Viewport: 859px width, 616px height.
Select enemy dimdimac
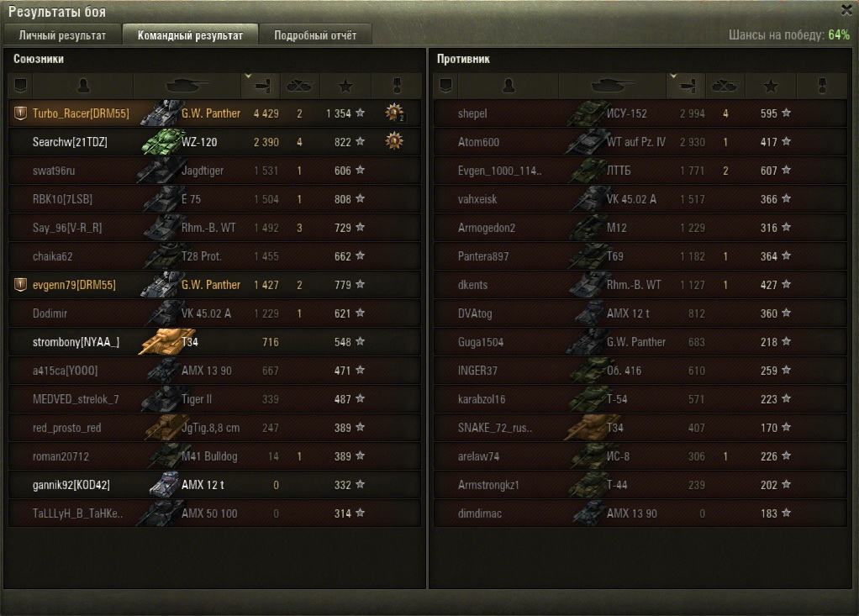point(479,513)
